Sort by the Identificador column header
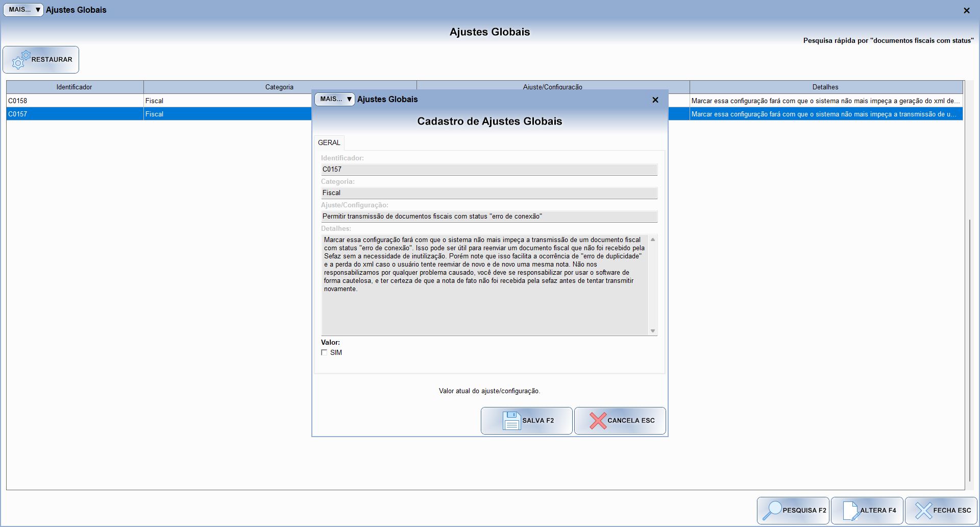 75,87
